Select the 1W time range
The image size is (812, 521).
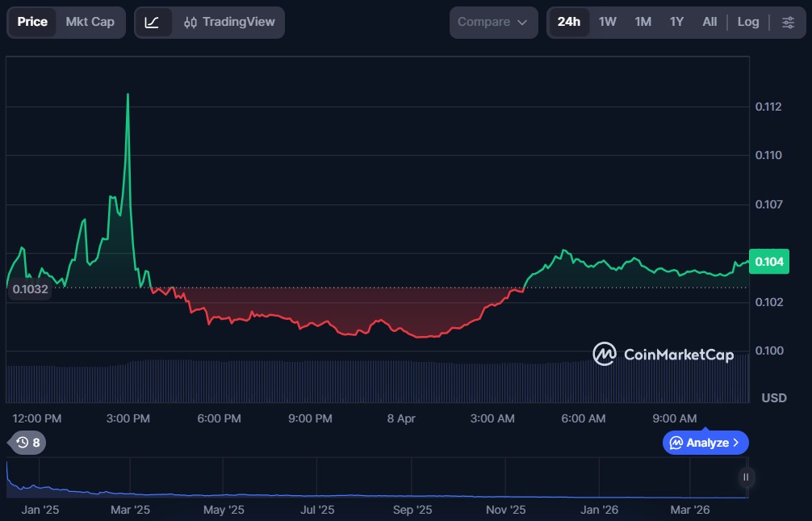(x=608, y=22)
